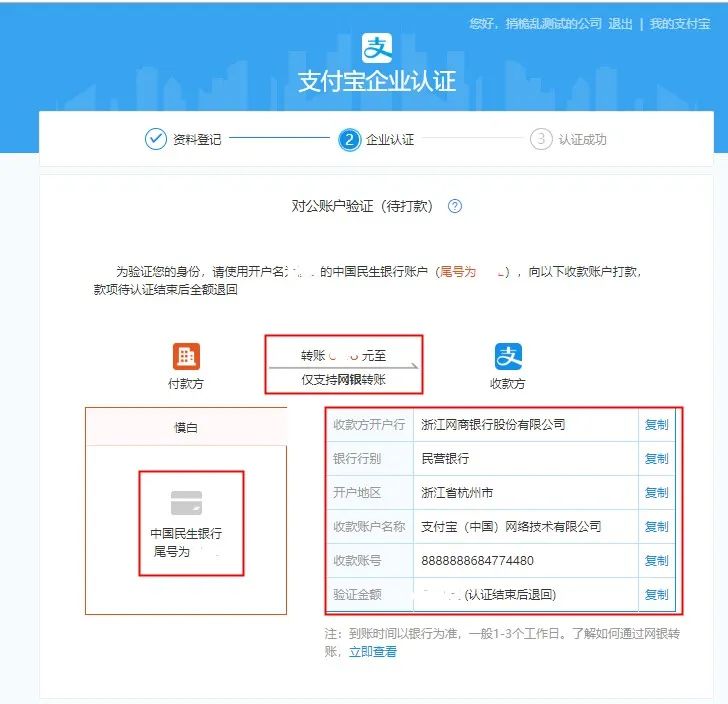This screenshot has width=728, height=704.
Task: Click the orange payer building icon
Action: click(186, 356)
